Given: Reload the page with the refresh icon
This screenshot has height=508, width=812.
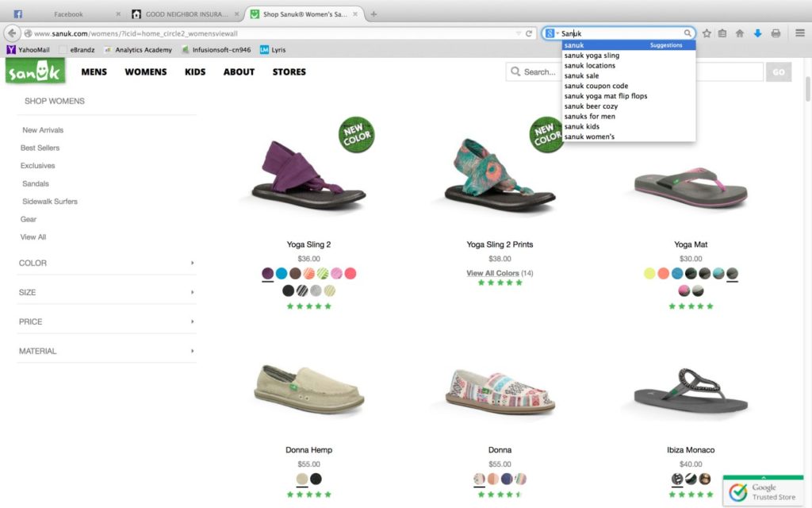Looking at the screenshot, I should 529,33.
